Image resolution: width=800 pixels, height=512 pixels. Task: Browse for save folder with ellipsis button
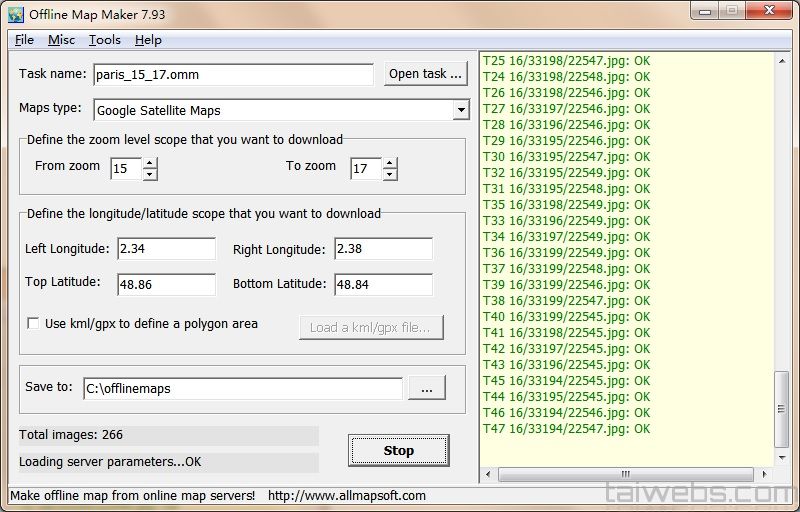(427, 389)
